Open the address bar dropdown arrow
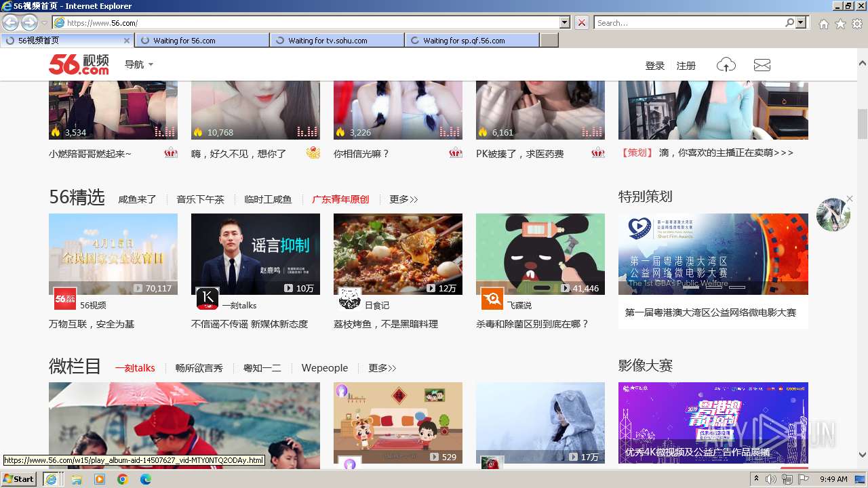The width and height of the screenshot is (868, 488). [x=565, y=22]
